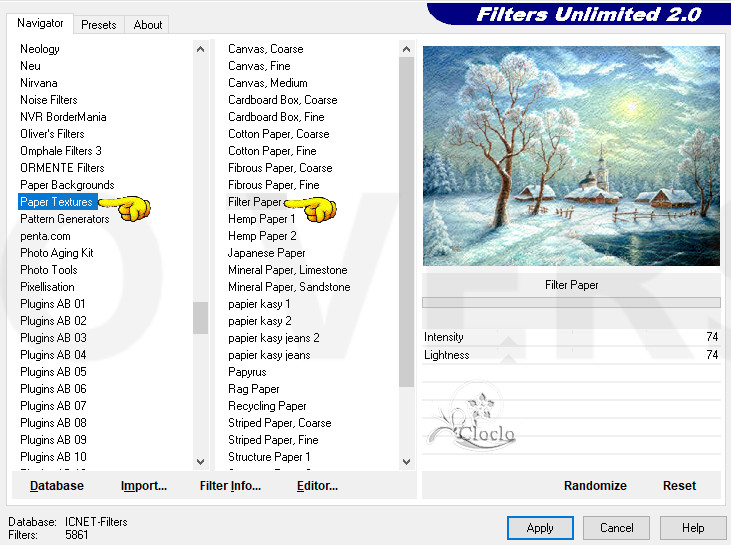This screenshot has height=545, width=731.
Task: Select Paper Textures category
Action: pyautogui.click(x=57, y=202)
